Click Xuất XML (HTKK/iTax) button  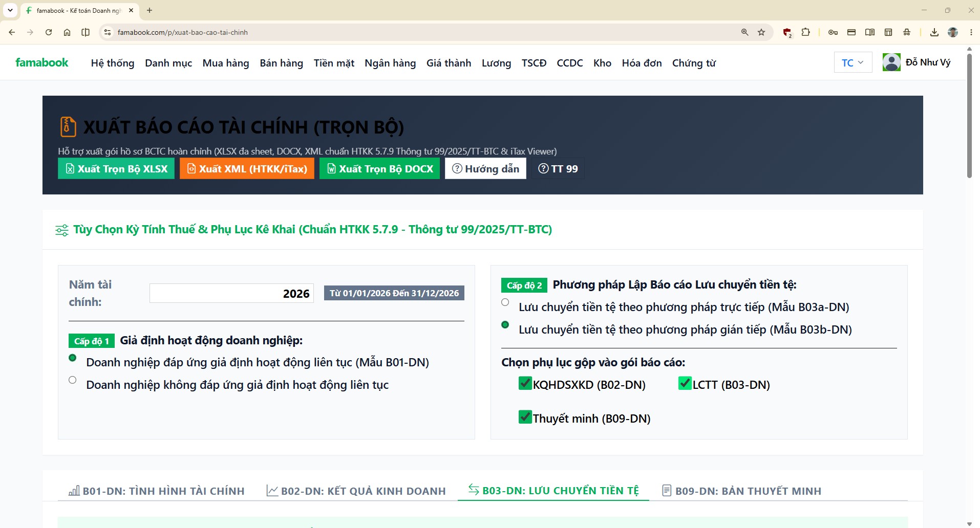(247, 169)
